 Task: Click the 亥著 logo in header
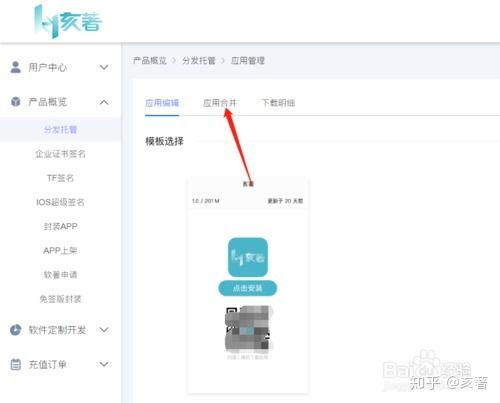[x=68, y=21]
